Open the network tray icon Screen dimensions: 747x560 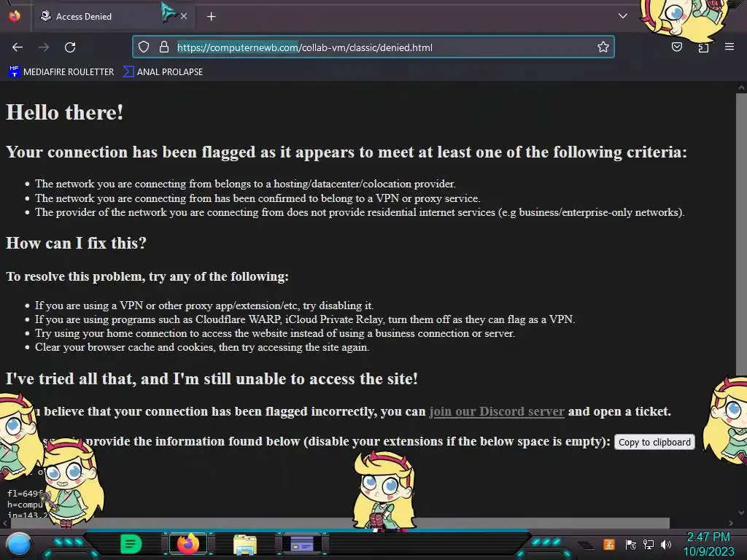tap(649, 544)
